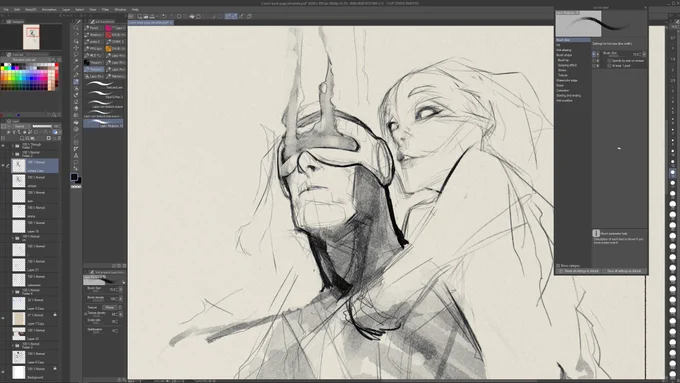
Task: Toggle visibility of Layer 7 Copy
Action: click(x=3, y=319)
